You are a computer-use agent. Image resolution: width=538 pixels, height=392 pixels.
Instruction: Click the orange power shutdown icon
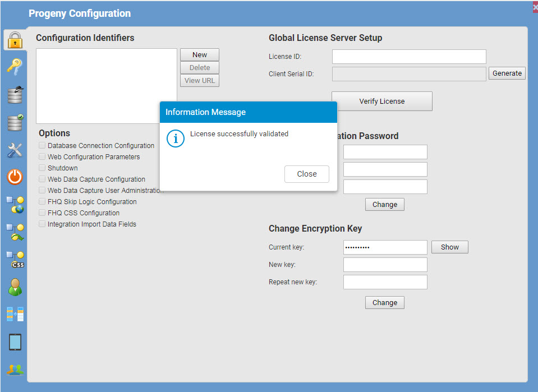(x=15, y=177)
